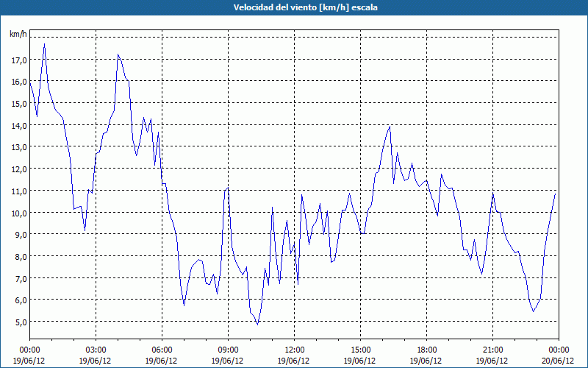
Task: Click the '9,0' y-axis value
Action: pos(21,235)
